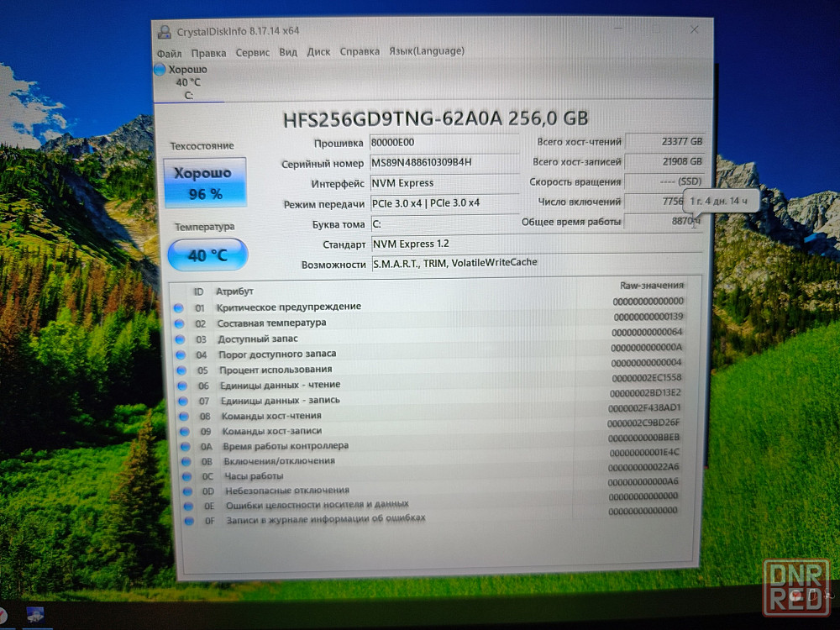Open the Файл menu
The image size is (840, 630).
169,52
